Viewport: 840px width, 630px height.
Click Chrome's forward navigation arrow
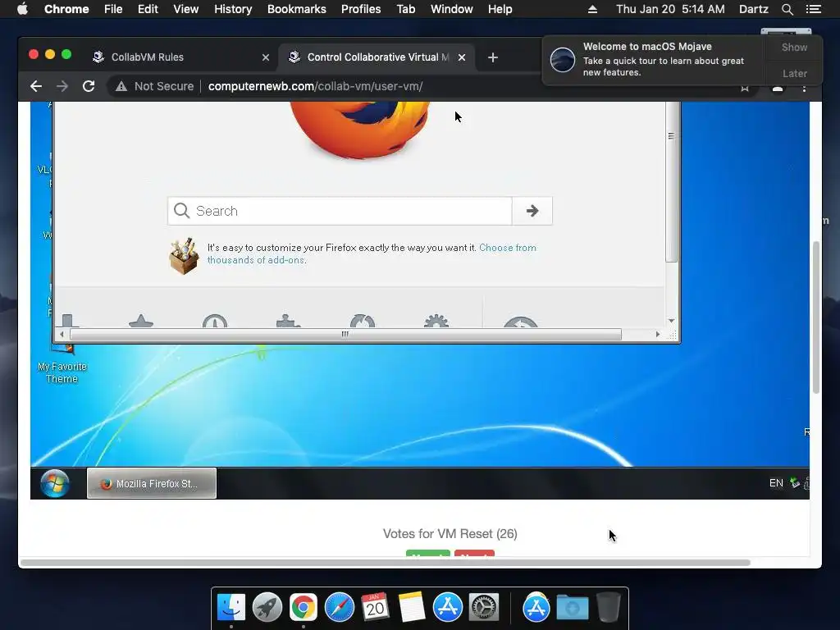[62, 86]
